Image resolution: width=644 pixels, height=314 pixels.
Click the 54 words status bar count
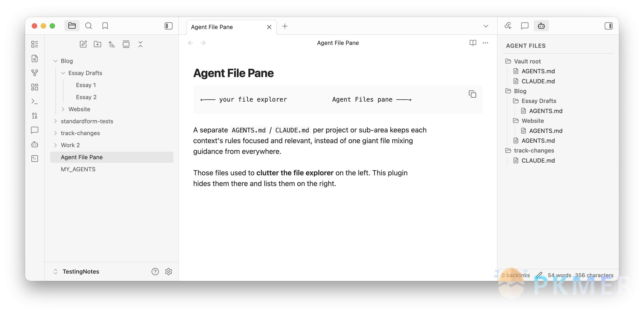559,275
